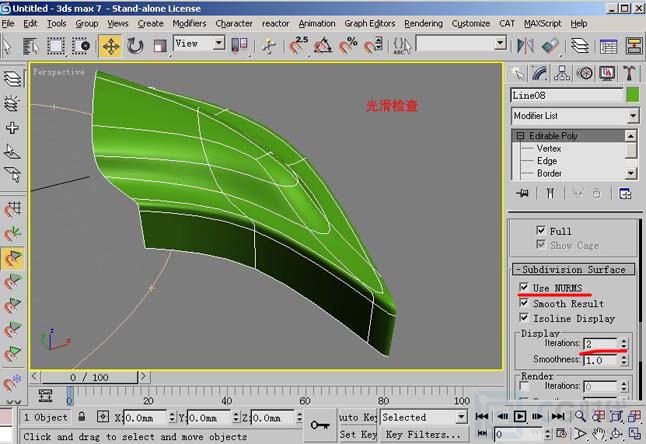The width and height of the screenshot is (646, 444).
Task: Open Select by Name list tool
Action: (x=31, y=46)
